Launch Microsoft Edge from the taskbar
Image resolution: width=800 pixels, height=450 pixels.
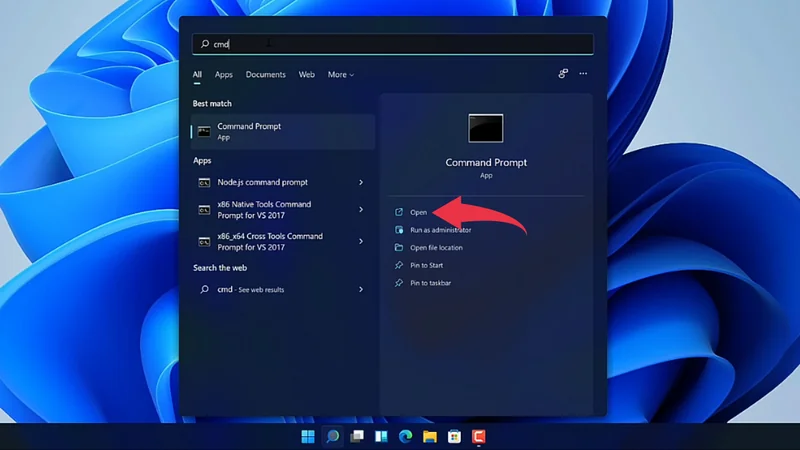405,437
